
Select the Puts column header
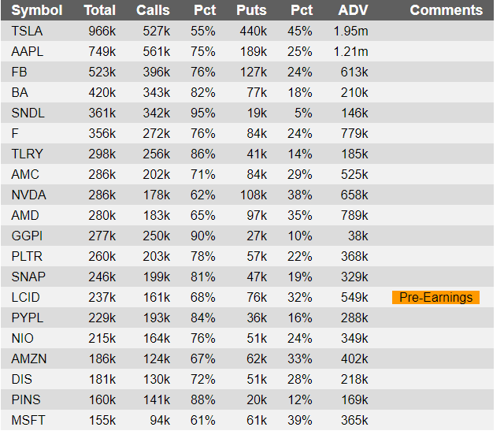[251, 10]
